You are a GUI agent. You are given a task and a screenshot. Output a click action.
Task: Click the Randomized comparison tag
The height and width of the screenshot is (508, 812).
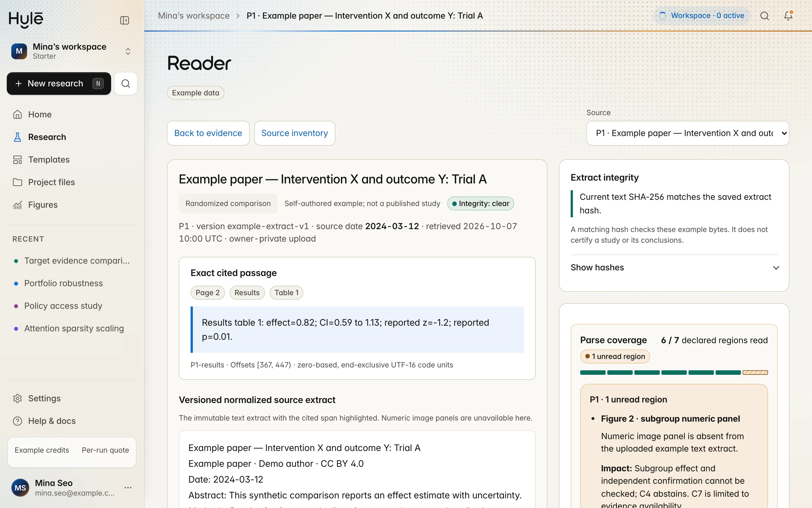click(228, 203)
